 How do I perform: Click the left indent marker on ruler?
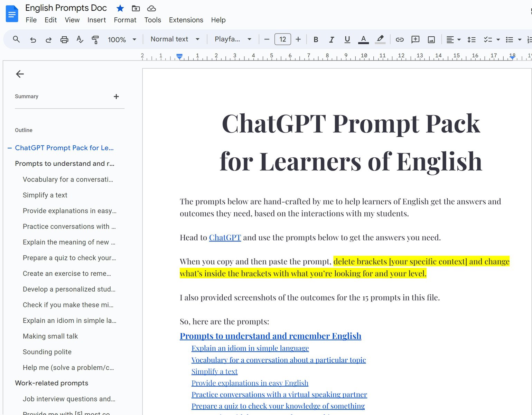(x=179, y=56)
